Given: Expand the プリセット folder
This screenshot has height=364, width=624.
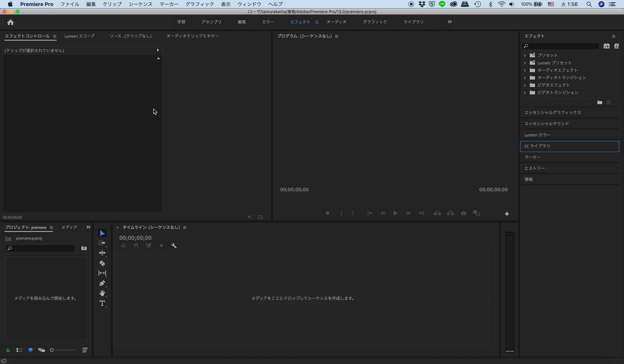Looking at the screenshot, I should tap(525, 55).
